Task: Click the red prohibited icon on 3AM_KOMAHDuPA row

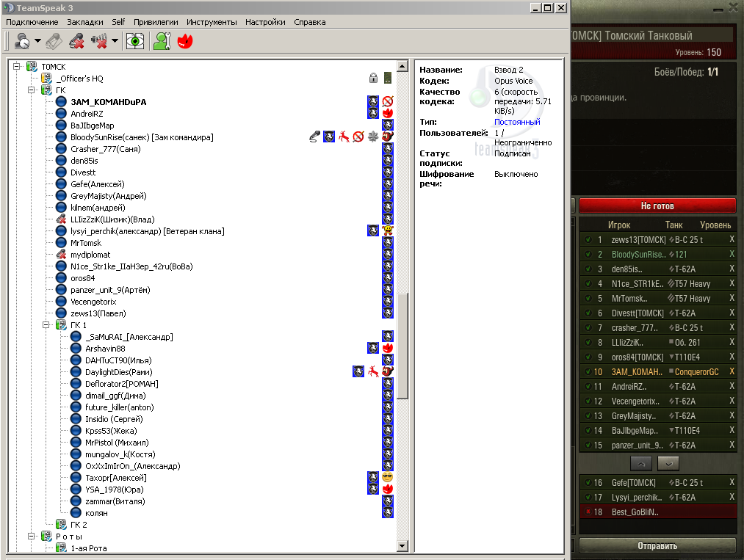Action: (x=388, y=101)
